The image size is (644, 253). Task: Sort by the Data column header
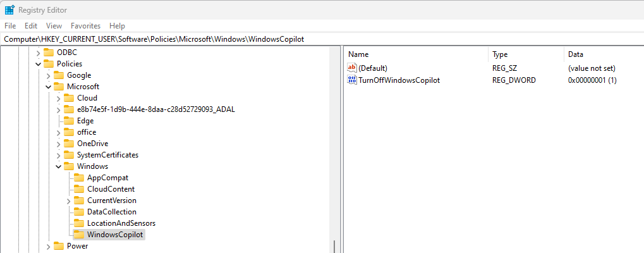(604, 54)
